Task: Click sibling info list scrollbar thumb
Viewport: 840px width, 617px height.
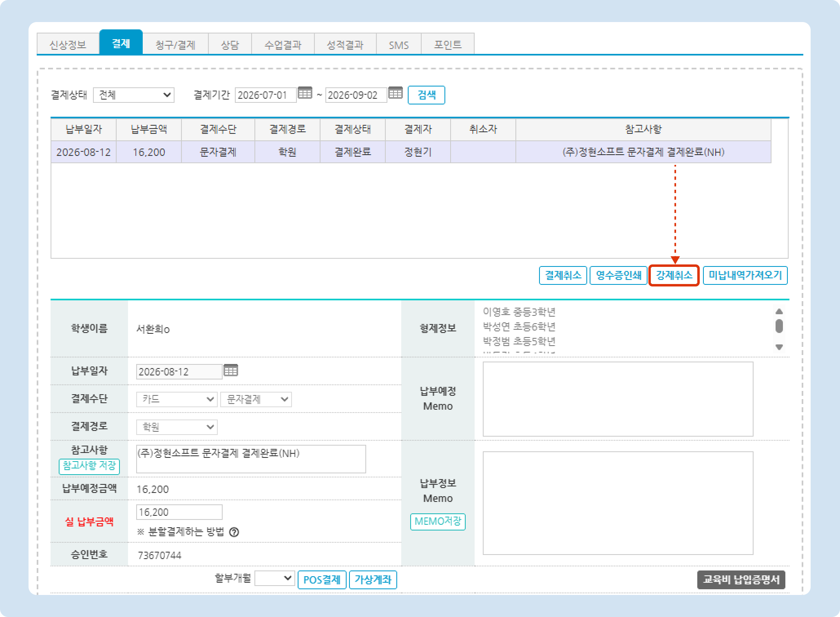Action: pyautogui.click(x=779, y=326)
